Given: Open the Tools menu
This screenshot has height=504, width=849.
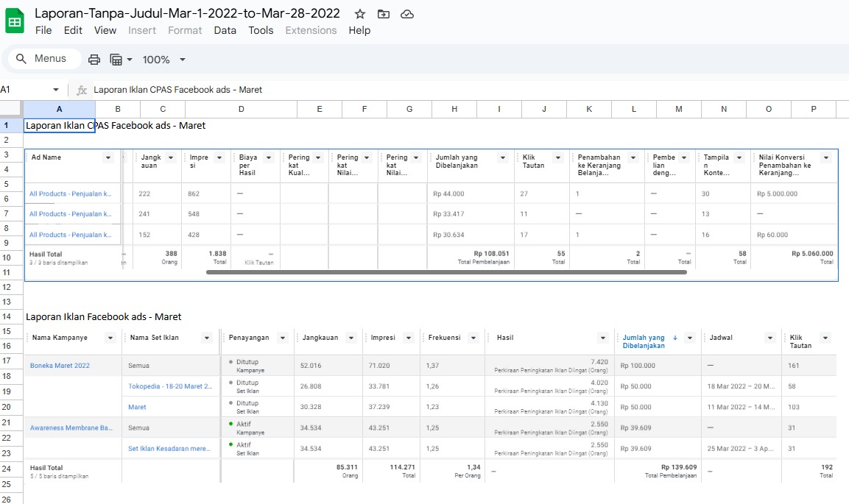Looking at the screenshot, I should pos(261,30).
